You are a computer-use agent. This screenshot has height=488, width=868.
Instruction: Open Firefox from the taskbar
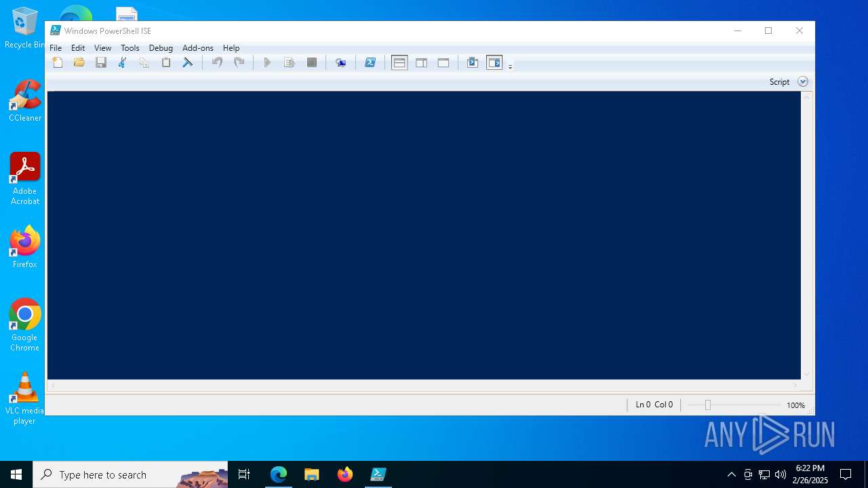point(345,474)
